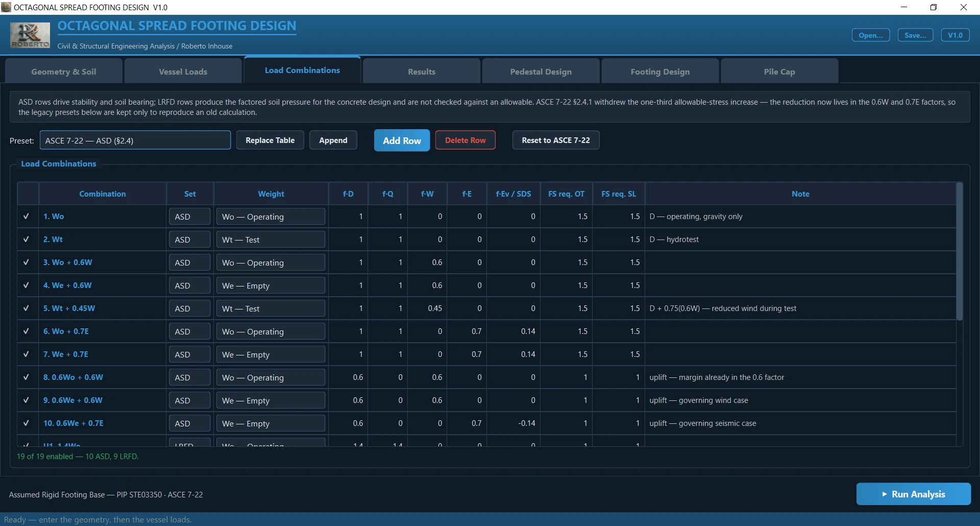
Task: Click the Note column header
Action: point(800,194)
